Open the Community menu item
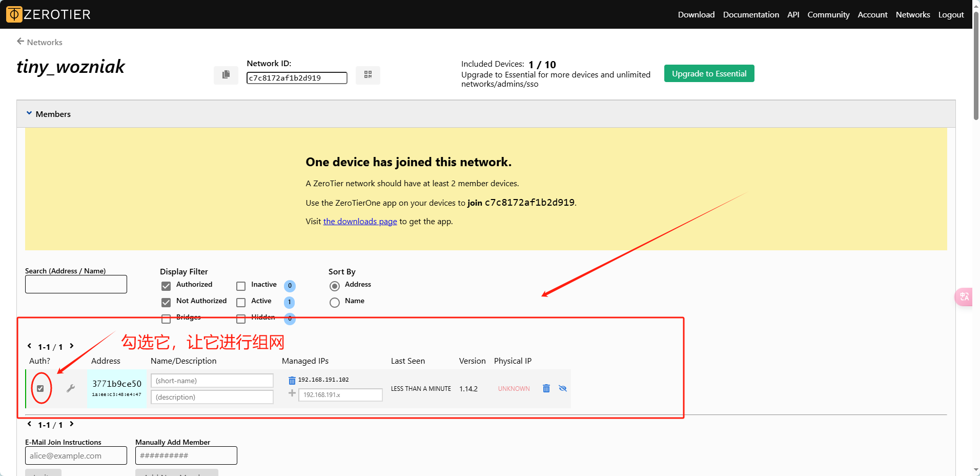This screenshot has width=980, height=476. click(828, 14)
